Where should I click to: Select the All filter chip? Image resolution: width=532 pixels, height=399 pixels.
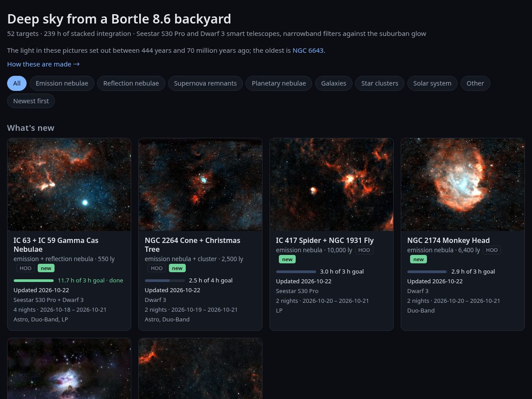17,83
